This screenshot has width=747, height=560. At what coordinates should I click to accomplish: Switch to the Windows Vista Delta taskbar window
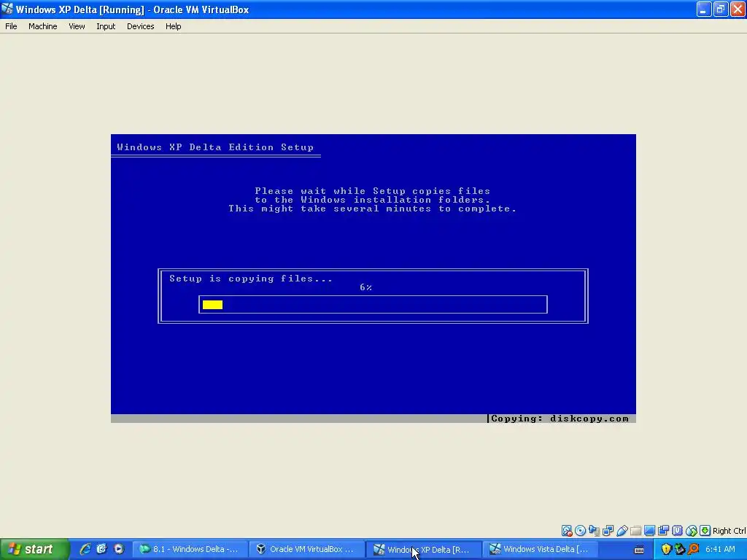pyautogui.click(x=541, y=549)
